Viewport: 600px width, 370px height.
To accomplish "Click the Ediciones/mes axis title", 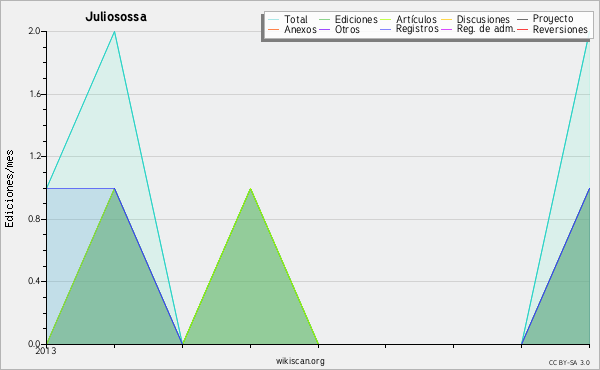I will pyautogui.click(x=9, y=189).
